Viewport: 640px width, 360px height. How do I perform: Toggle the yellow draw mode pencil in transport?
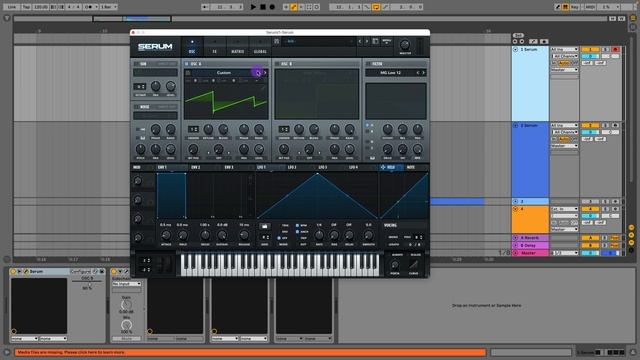(293, 7)
